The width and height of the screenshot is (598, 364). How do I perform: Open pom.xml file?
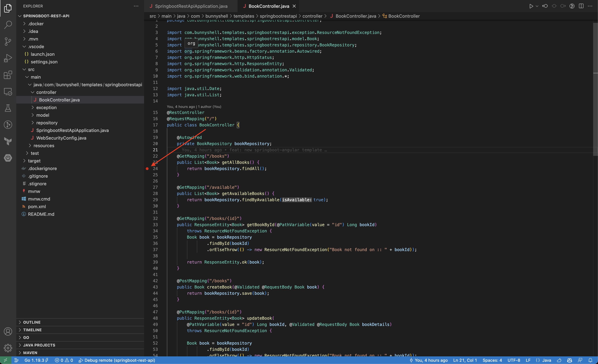(80, 207)
